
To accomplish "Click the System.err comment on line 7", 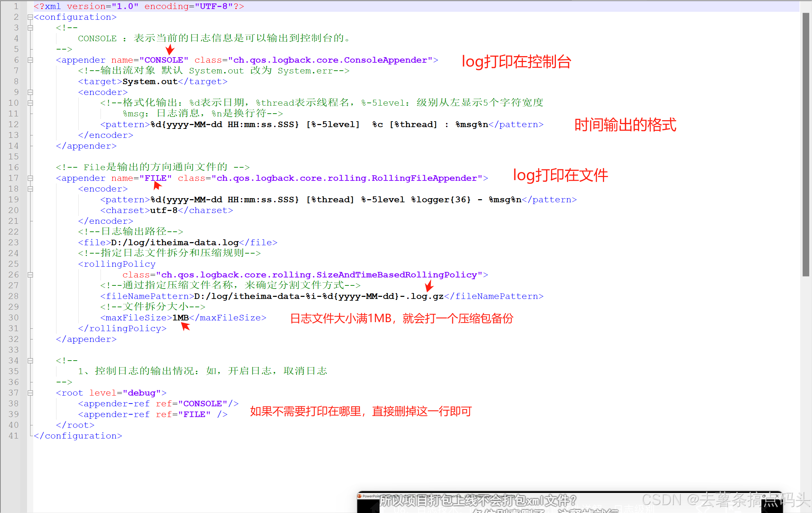I will coord(214,71).
